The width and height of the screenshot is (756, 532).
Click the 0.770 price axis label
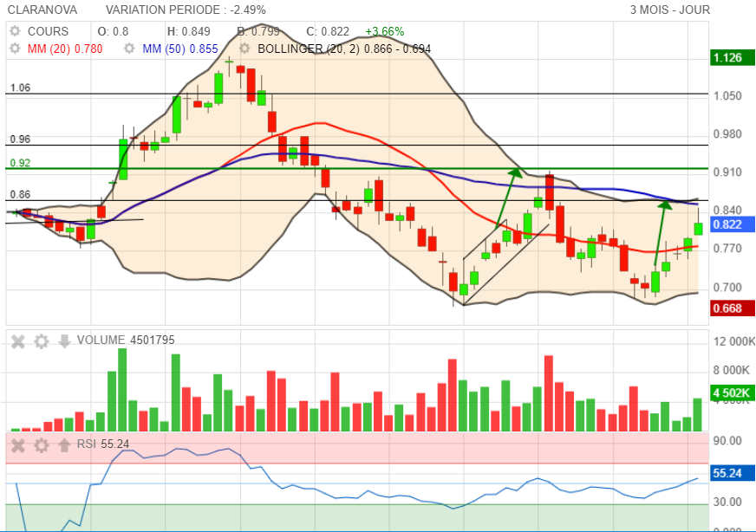click(727, 249)
